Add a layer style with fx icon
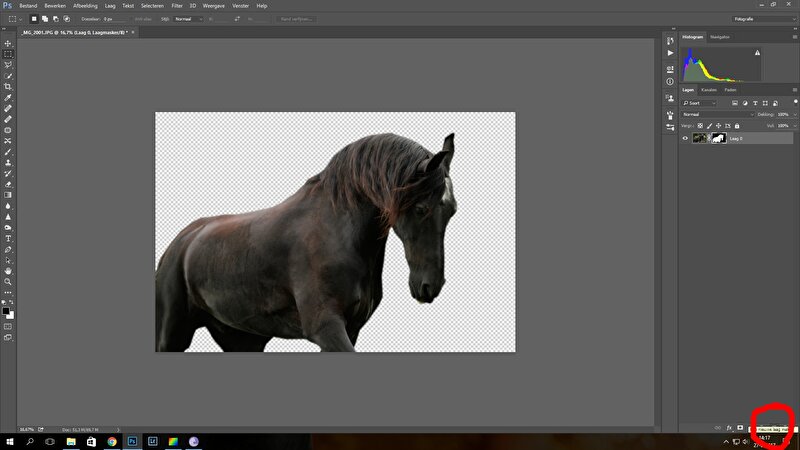800x450 pixels. click(729, 428)
